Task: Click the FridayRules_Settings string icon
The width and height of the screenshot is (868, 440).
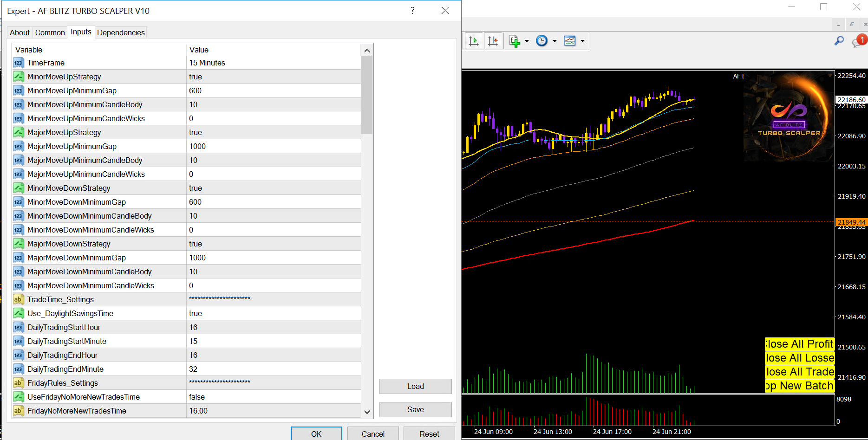Action: [19, 383]
